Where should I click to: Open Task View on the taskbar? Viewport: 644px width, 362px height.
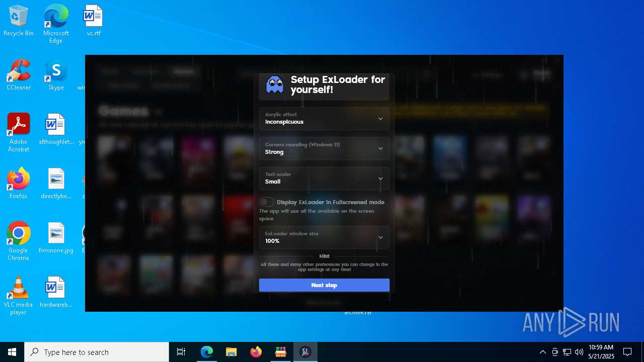(181, 352)
